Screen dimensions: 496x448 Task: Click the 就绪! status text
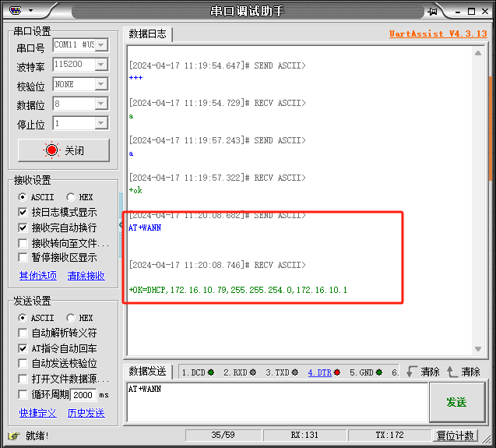(37, 436)
